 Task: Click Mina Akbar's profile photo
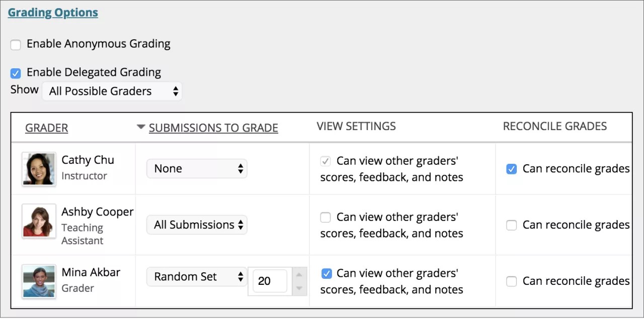38,281
